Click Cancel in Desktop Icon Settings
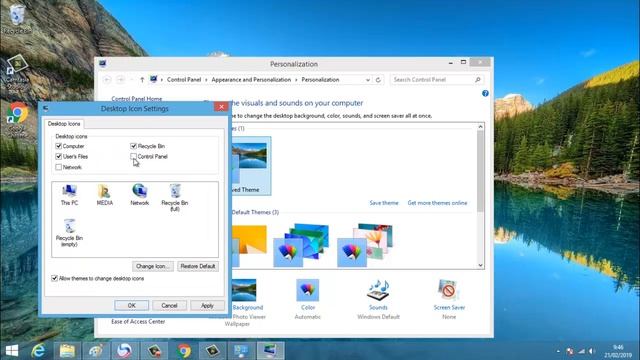640x360 pixels. coord(169,305)
